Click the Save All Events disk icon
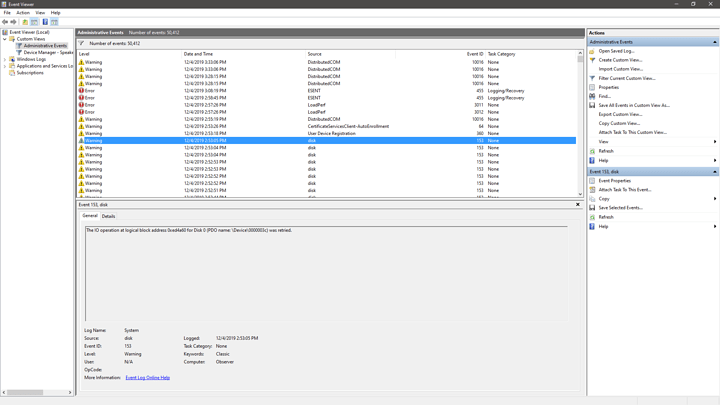This screenshot has height=405, width=720. click(592, 105)
